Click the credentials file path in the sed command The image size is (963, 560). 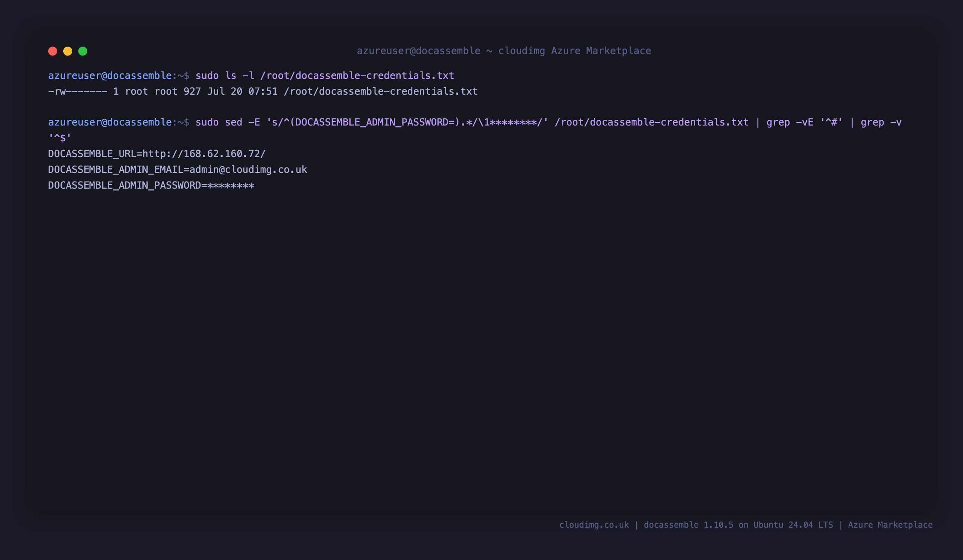click(x=652, y=122)
